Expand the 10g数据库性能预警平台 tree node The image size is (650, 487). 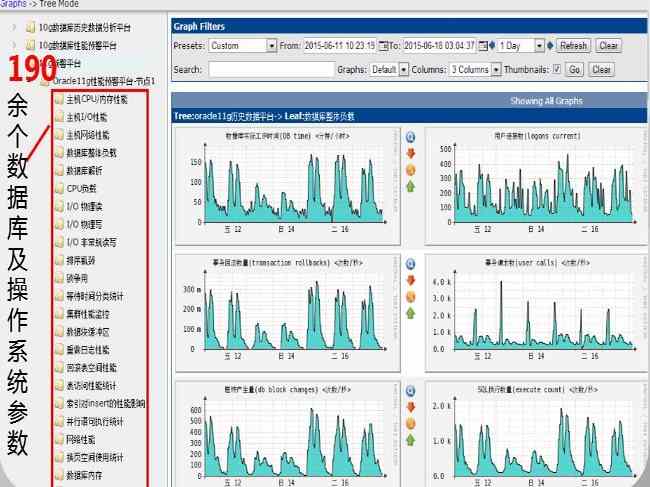coord(14,45)
